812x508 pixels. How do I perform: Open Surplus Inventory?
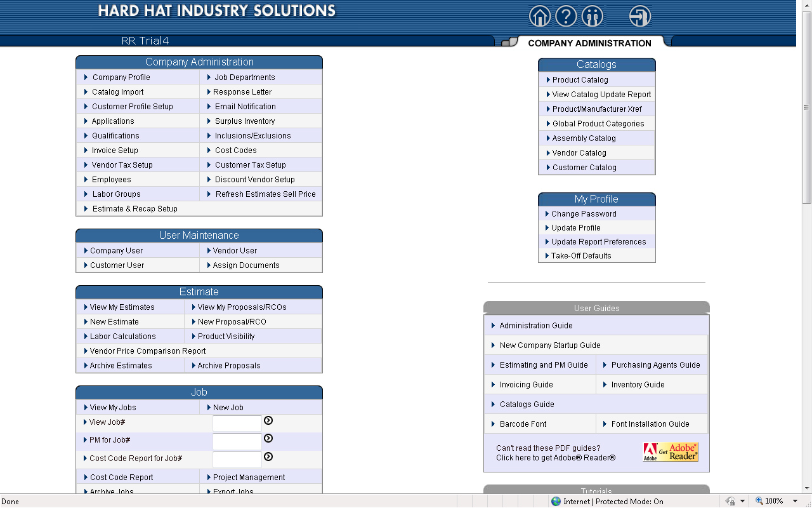(x=245, y=121)
